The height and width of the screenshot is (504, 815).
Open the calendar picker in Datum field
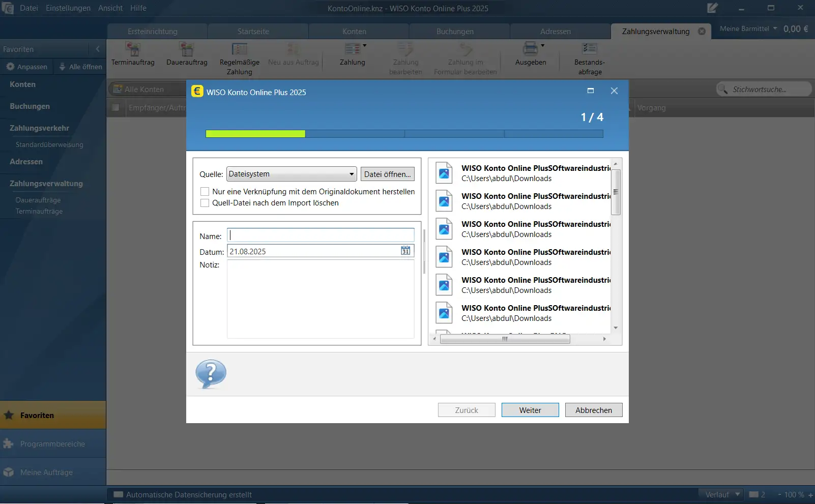pos(405,251)
